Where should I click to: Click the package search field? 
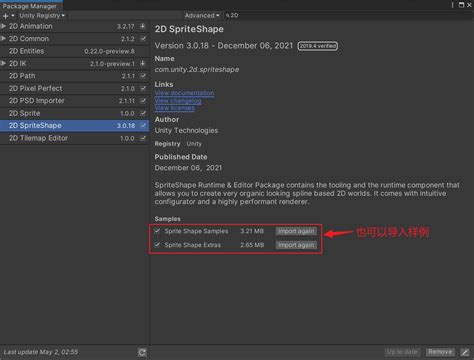click(347, 15)
